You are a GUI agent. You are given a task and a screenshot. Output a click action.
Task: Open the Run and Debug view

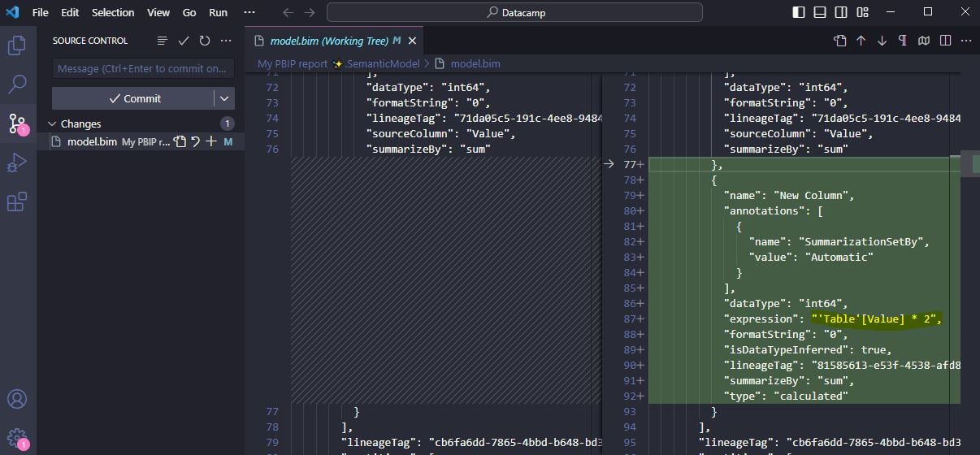pos(17,162)
